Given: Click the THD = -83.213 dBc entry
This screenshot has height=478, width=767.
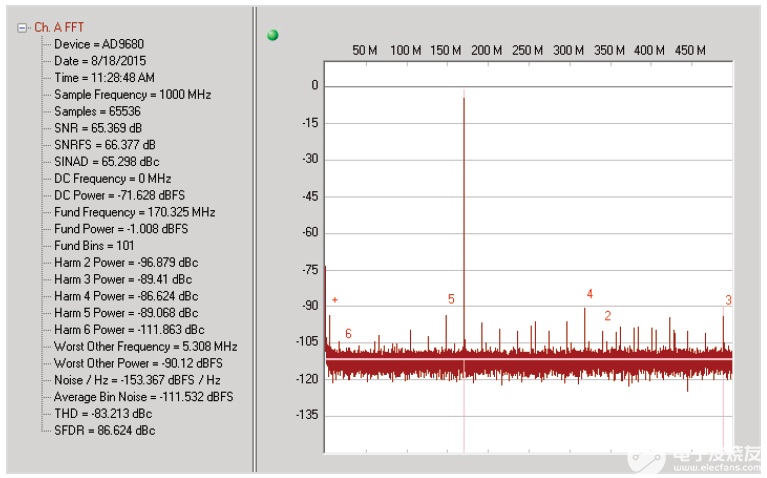Looking at the screenshot, I should click(x=101, y=414).
